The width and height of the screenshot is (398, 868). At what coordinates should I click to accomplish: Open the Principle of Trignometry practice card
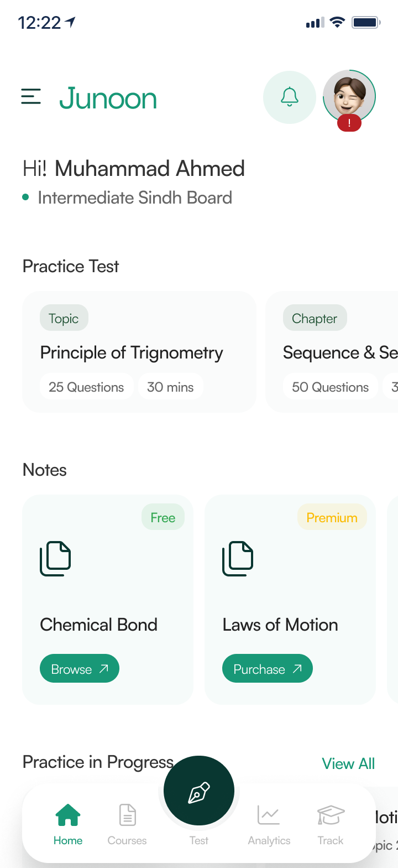click(131, 352)
